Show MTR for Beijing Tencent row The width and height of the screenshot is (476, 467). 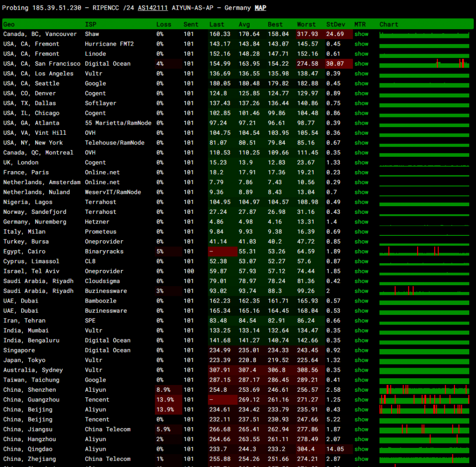[361, 420]
